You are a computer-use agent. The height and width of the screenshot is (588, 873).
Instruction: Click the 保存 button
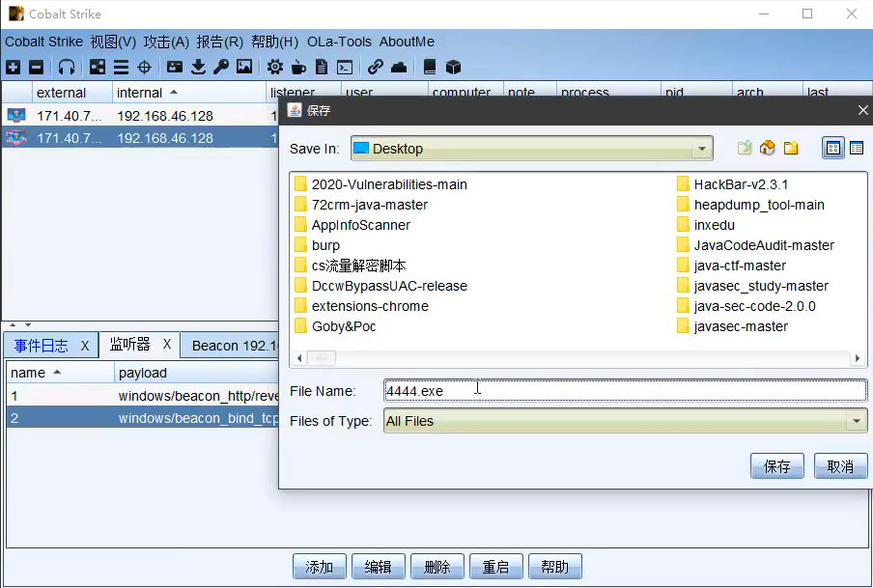click(776, 466)
